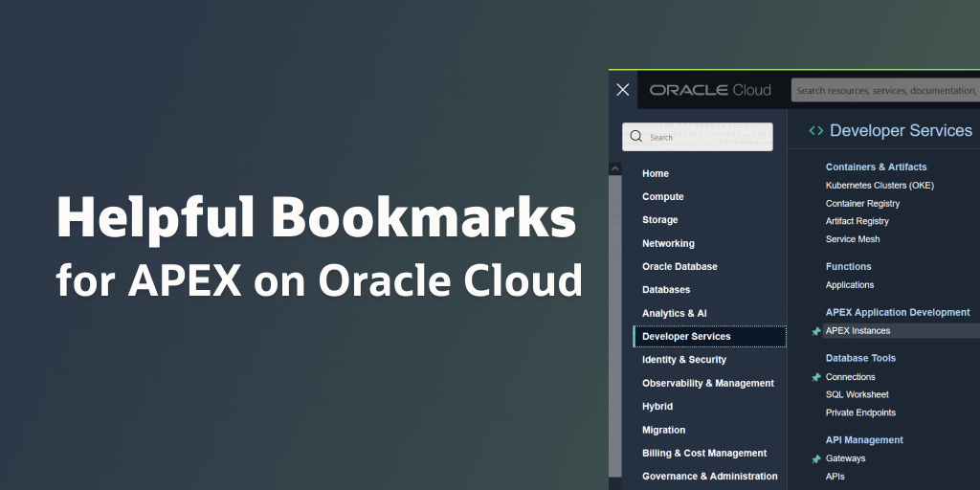Open APIs under API Management
Screen dimensions: 980x490
(x=835, y=477)
